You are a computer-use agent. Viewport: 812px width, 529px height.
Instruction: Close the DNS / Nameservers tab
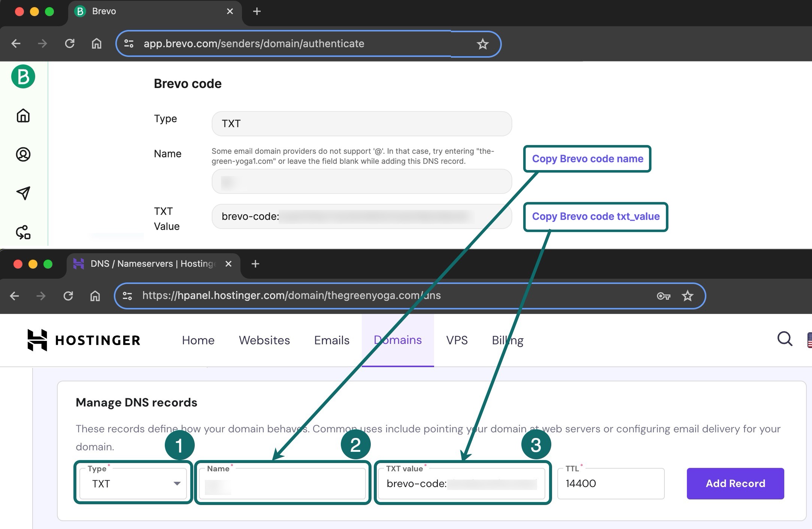[x=228, y=264]
